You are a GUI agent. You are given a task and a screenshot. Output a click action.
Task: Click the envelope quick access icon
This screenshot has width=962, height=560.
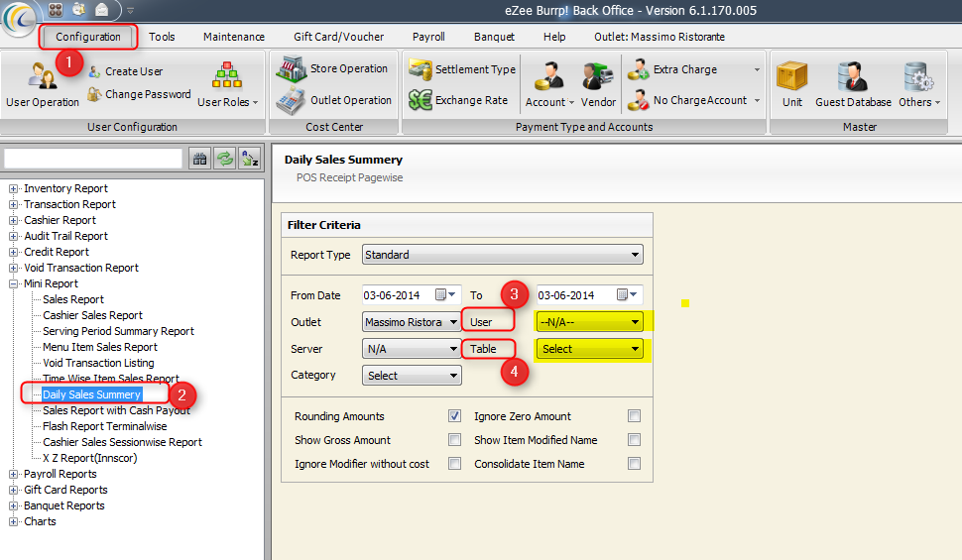102,9
